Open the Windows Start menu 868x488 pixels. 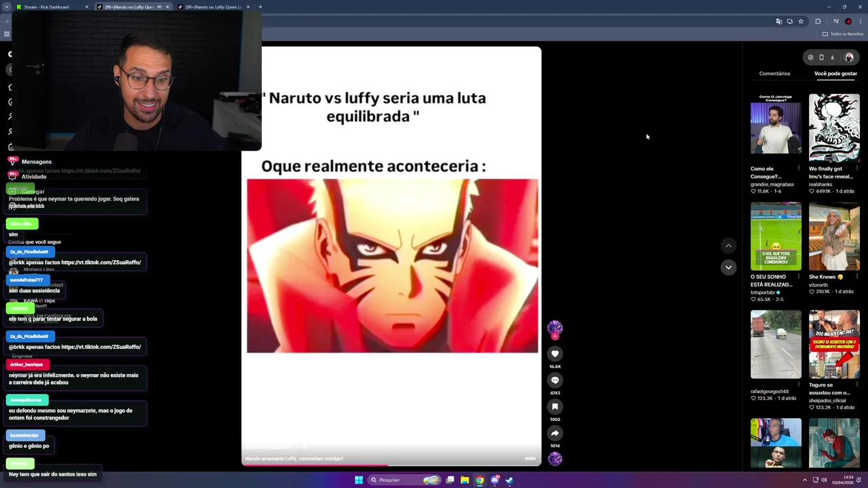click(x=359, y=480)
